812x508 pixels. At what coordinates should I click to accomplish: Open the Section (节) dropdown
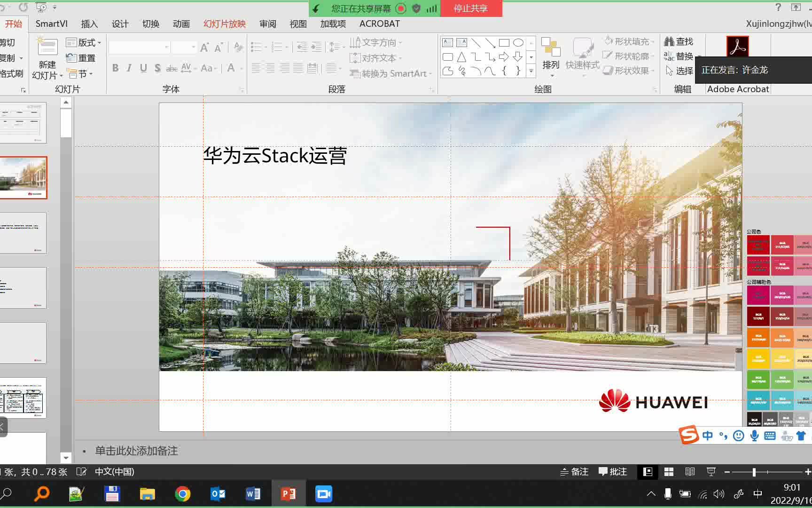[80, 74]
